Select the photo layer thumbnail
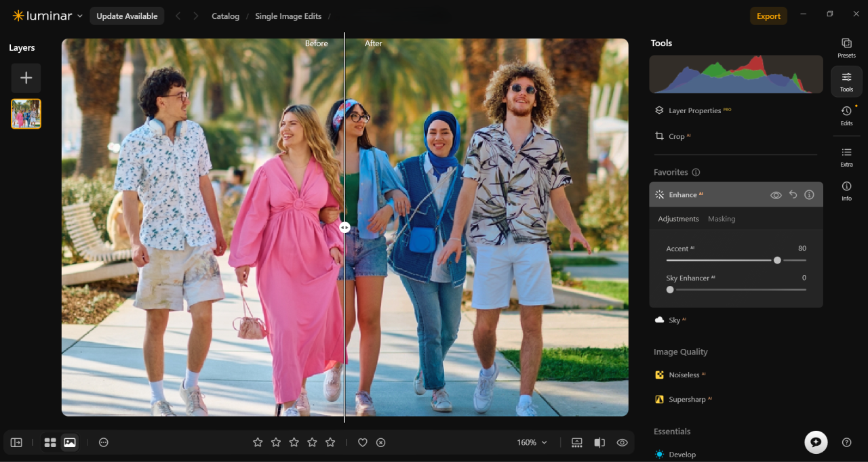 click(x=26, y=114)
